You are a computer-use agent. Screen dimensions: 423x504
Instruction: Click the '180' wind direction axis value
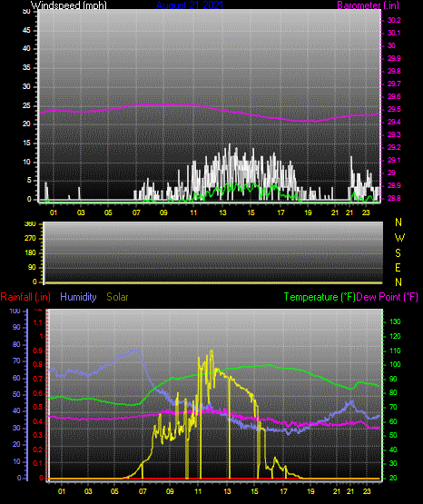pos(31,253)
